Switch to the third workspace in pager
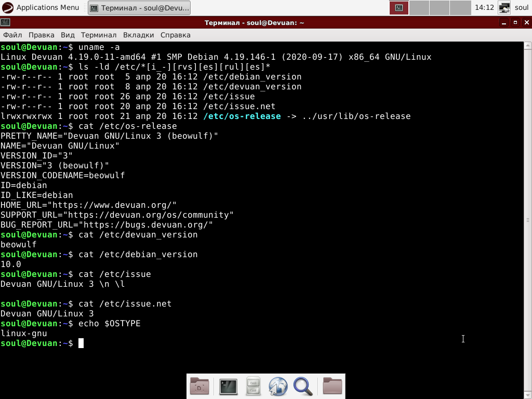 tap(440, 8)
